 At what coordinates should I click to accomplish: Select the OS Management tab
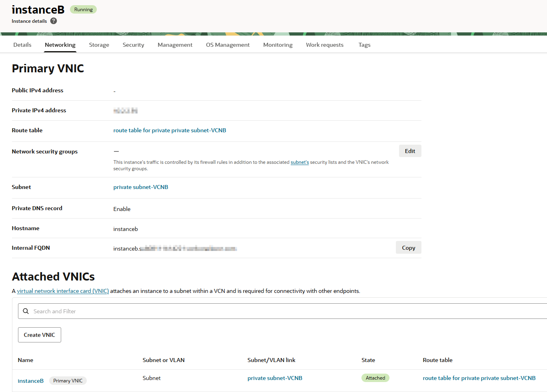[x=228, y=45]
